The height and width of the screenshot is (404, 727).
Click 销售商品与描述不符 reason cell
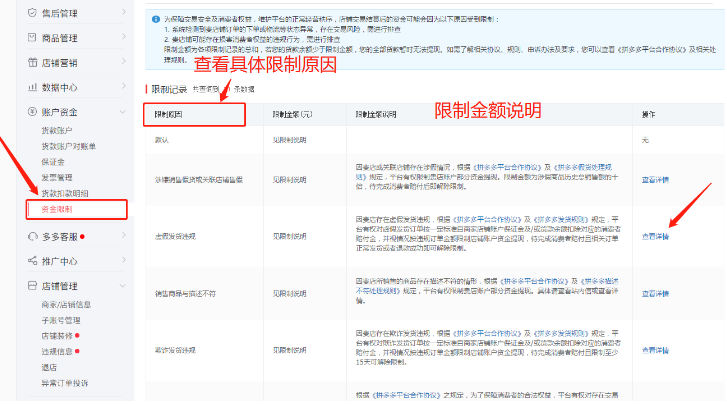coord(185,294)
